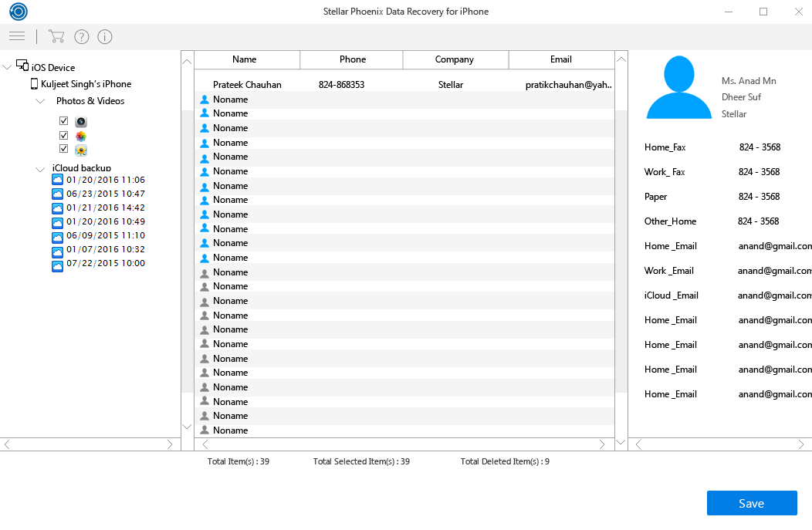Click the contact list inner scroll-up arrow

tap(187, 61)
